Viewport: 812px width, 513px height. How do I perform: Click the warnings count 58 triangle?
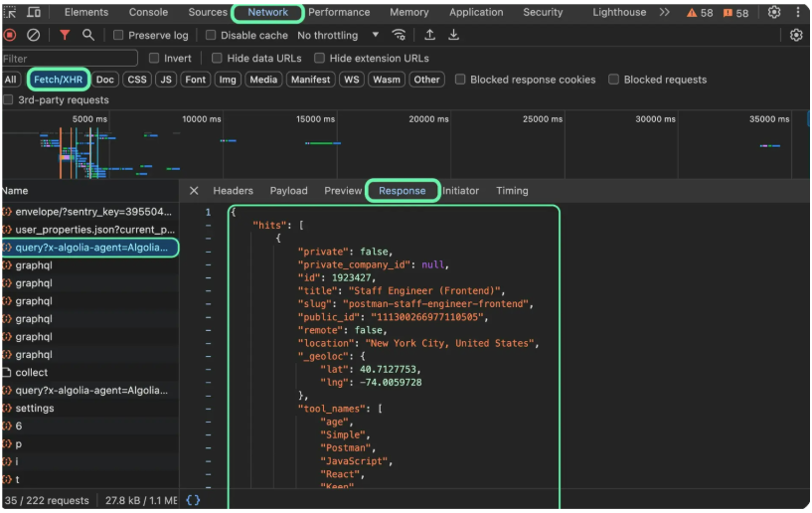click(x=700, y=13)
